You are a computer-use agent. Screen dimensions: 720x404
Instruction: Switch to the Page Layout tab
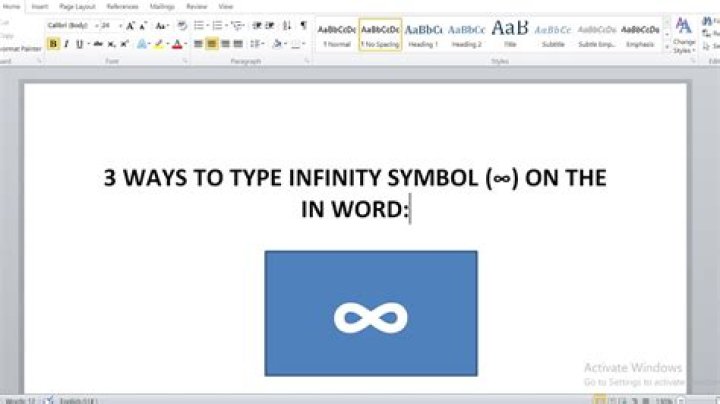tap(76, 6)
